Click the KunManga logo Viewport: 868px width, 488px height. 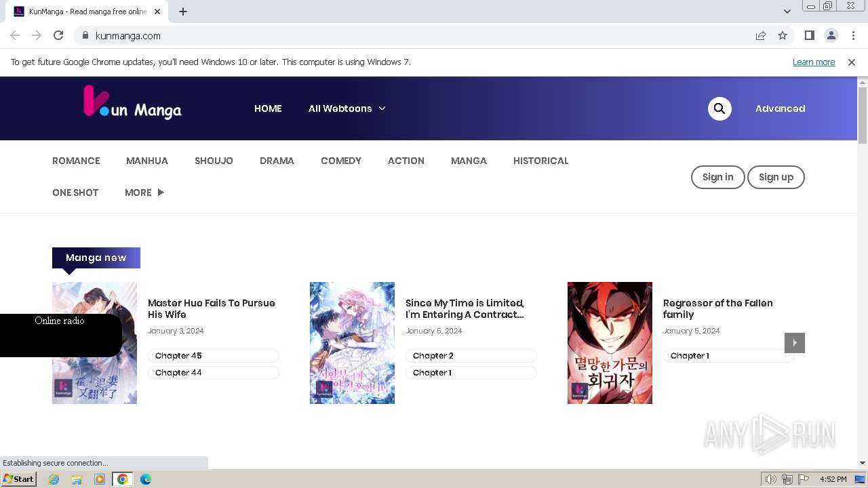(132, 102)
